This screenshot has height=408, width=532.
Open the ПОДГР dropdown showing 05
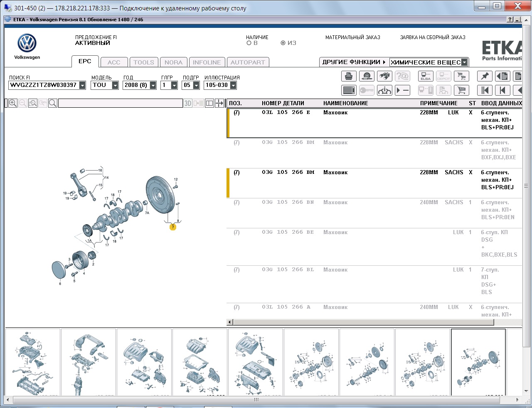coord(196,85)
